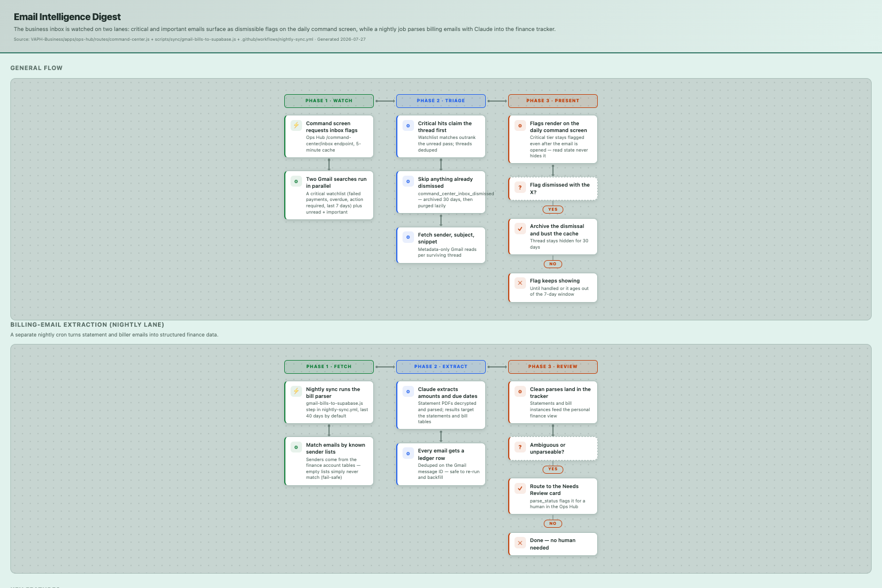Click the X icon on Flag keeps showing card
This screenshot has width=882, height=588.
point(520,283)
